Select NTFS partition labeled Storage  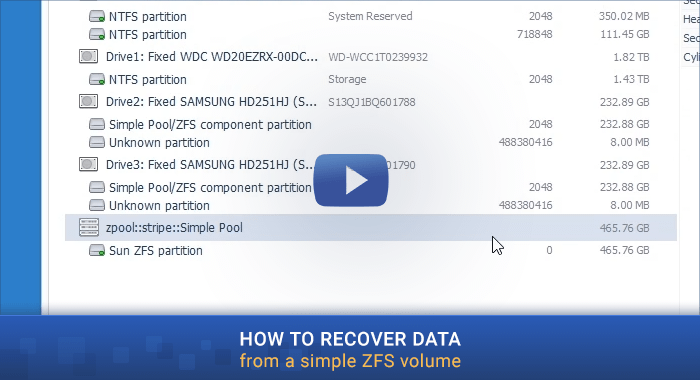click(371, 79)
